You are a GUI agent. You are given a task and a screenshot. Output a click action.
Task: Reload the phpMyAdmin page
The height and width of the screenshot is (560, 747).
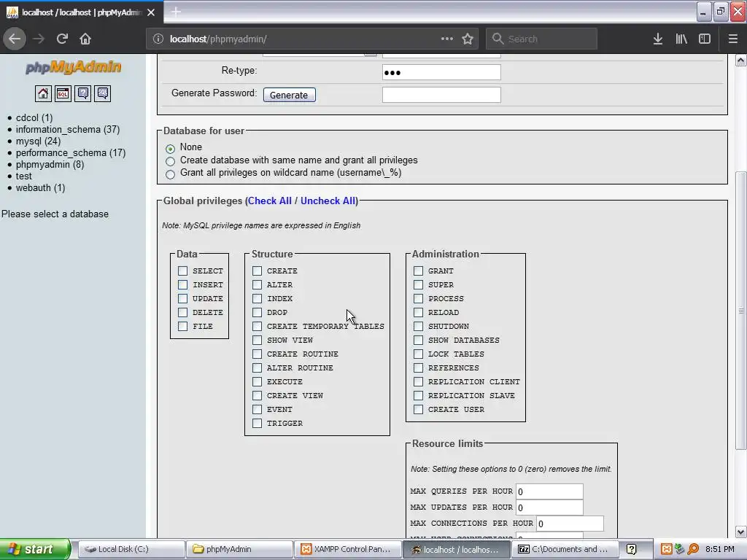tap(62, 39)
